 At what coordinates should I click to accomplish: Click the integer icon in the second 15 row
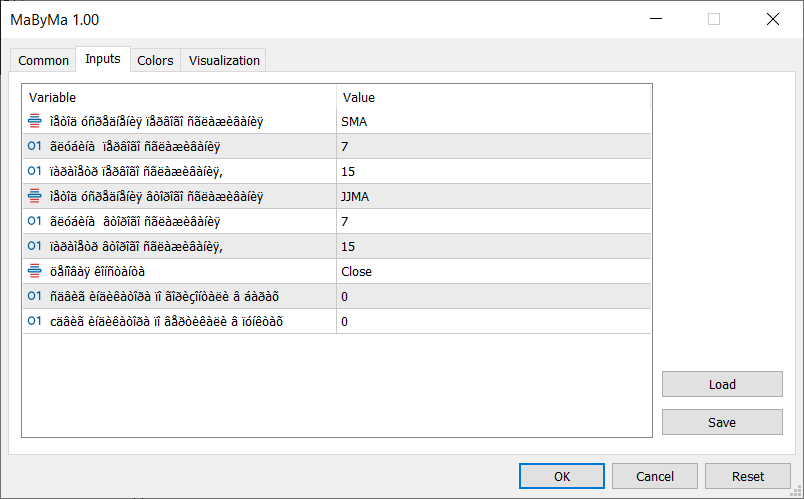coord(35,246)
